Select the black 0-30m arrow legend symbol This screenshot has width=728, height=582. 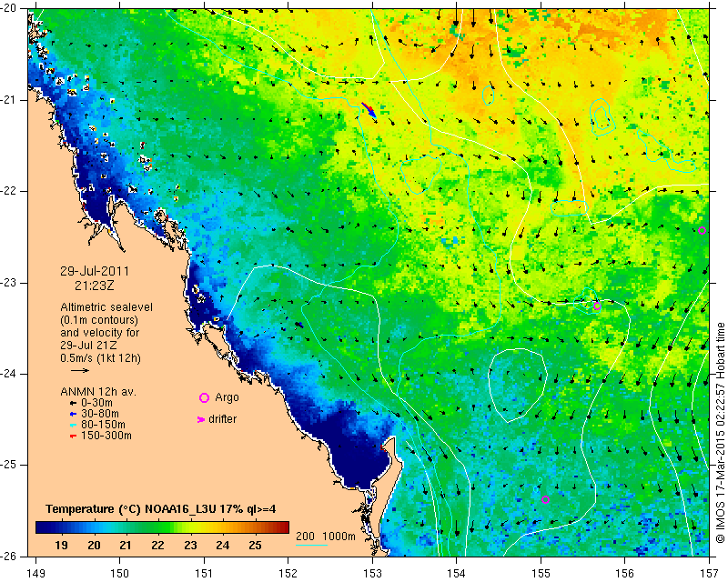coord(73,404)
